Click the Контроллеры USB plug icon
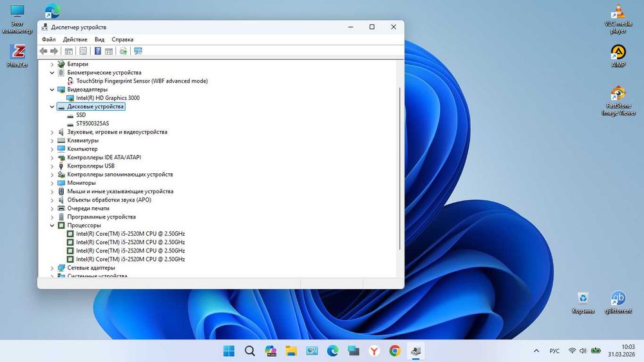 click(x=61, y=166)
